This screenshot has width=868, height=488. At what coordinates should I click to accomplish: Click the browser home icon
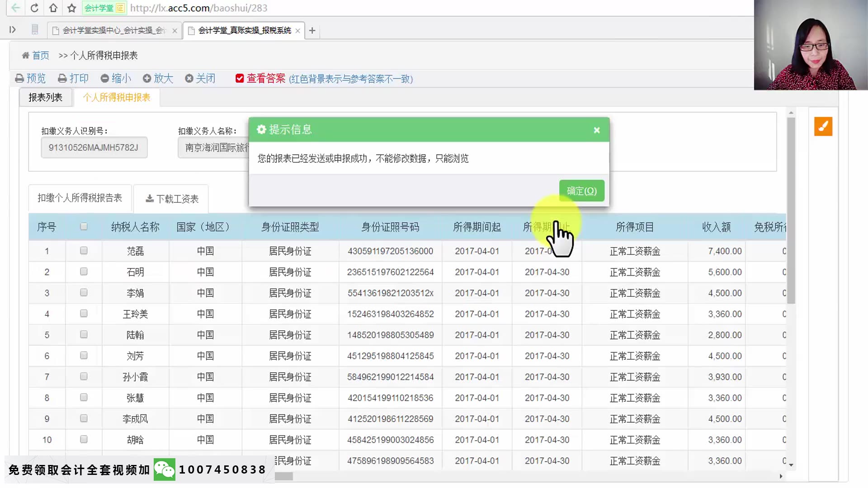pyautogui.click(x=53, y=8)
